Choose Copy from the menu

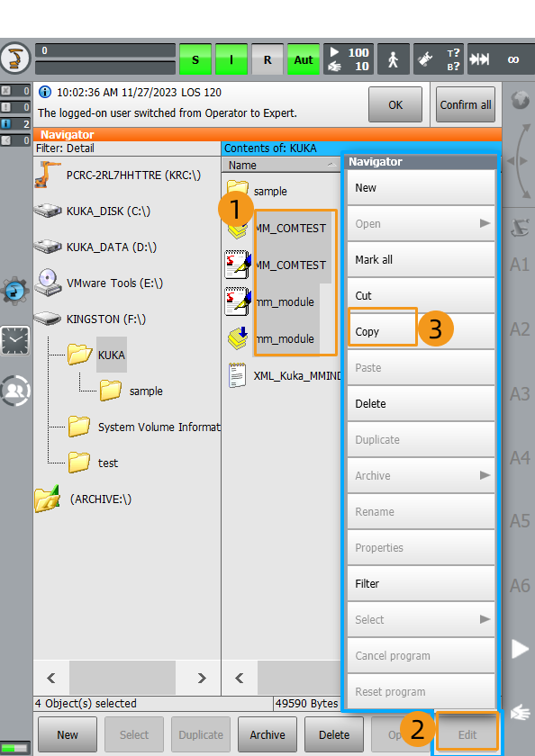click(x=422, y=332)
